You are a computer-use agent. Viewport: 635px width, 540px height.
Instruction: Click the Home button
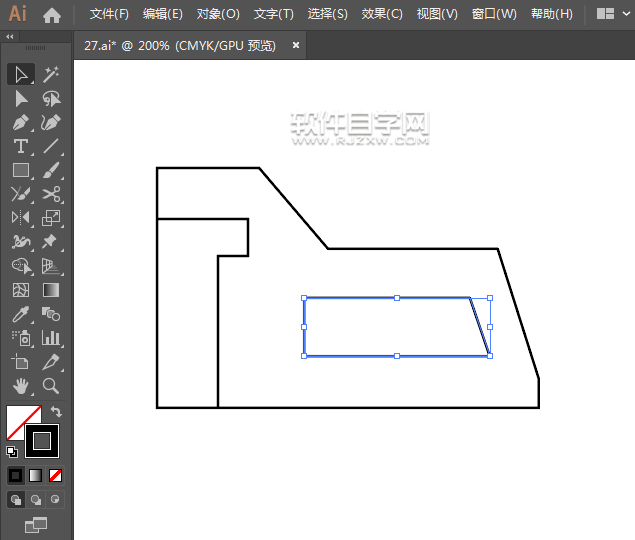point(52,15)
